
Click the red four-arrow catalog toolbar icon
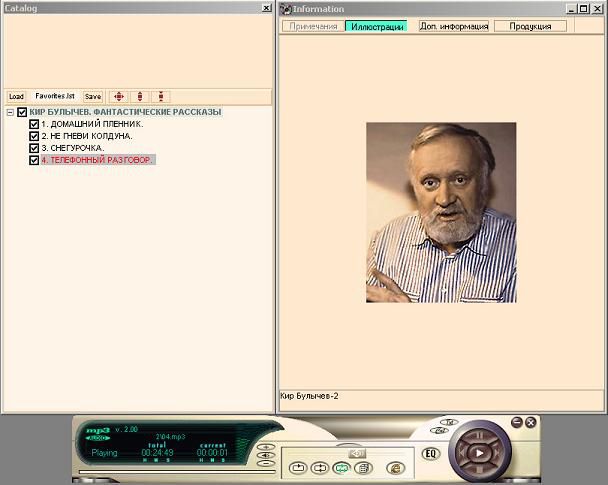118,97
